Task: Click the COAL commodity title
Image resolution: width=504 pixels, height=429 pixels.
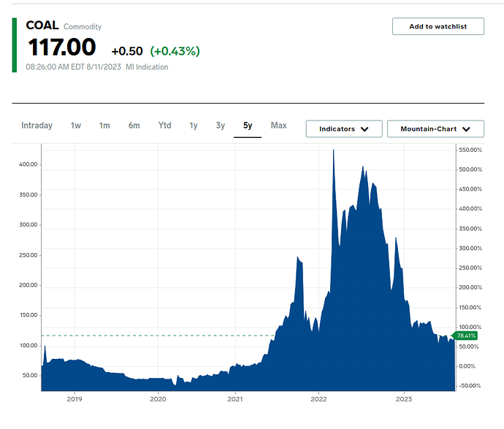Action: (x=42, y=26)
